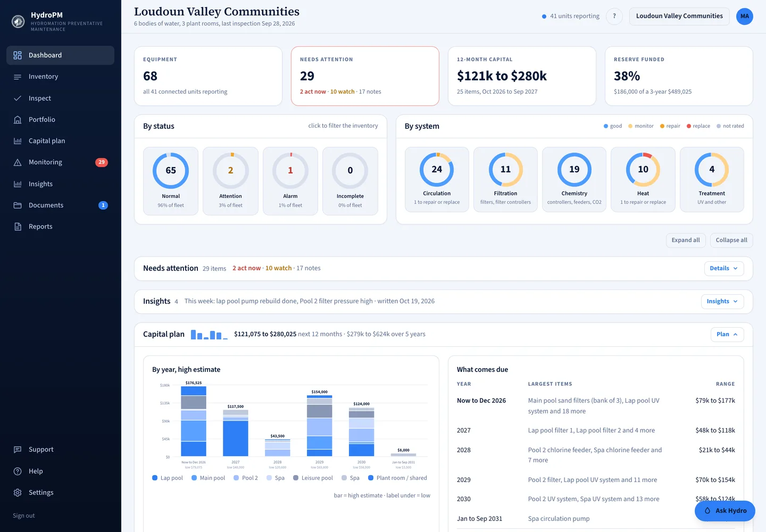Toggle the Incomplete status filter card

click(350, 181)
